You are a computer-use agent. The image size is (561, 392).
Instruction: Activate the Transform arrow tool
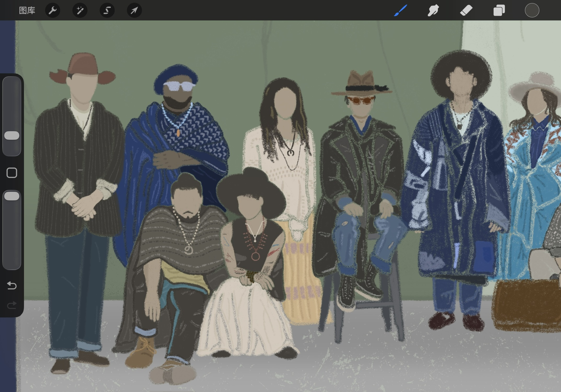click(x=134, y=10)
